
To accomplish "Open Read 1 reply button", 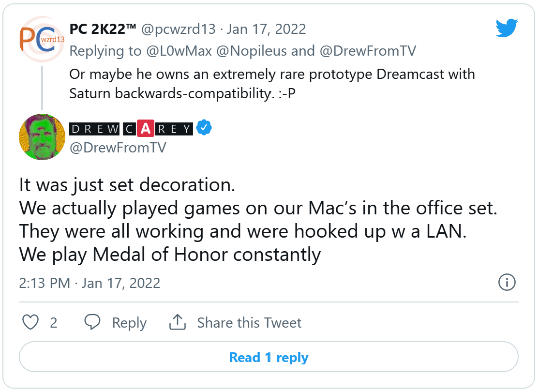I will point(269,357).
